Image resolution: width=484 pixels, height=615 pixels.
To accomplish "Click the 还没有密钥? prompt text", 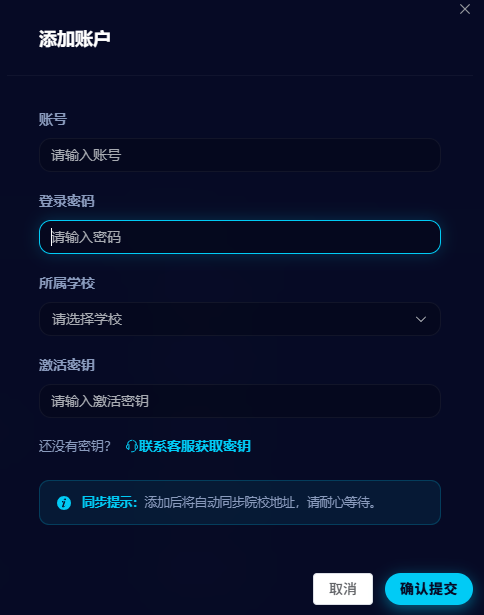I will (75, 446).
